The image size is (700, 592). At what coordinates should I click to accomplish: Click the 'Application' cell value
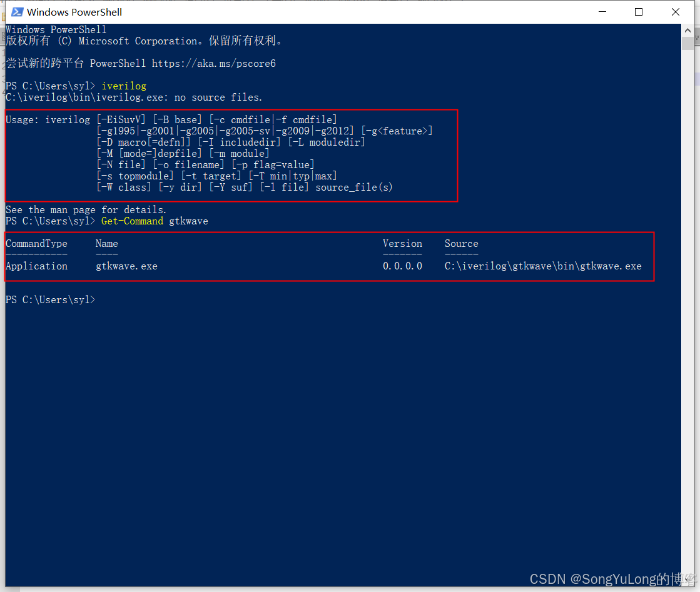click(x=37, y=266)
